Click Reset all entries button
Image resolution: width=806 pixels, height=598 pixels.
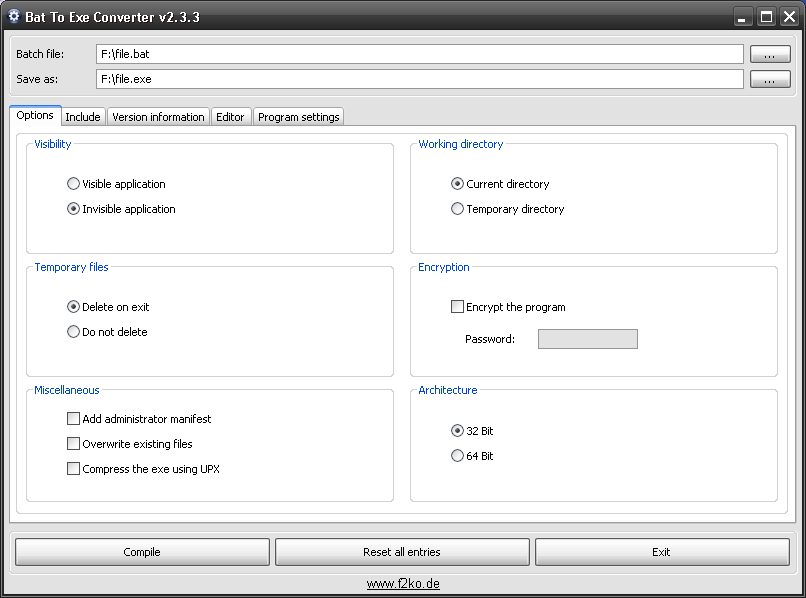(402, 552)
